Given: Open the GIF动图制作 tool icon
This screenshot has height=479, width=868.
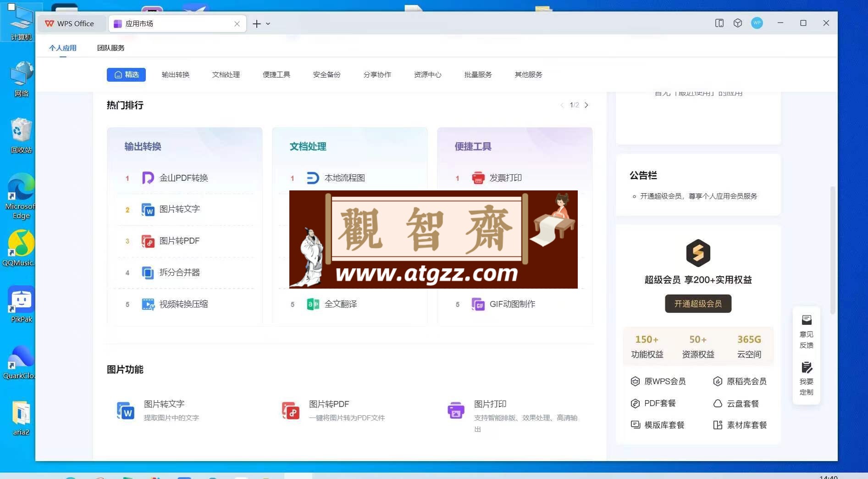Looking at the screenshot, I should pos(478,304).
